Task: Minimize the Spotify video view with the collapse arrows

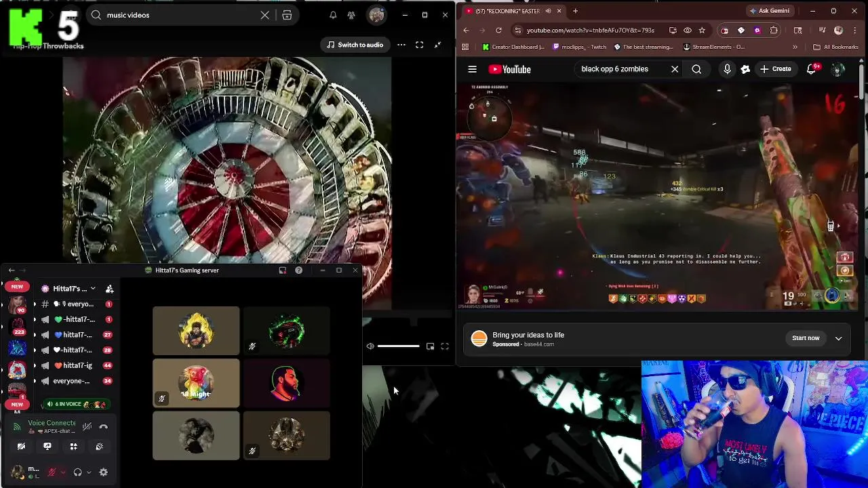Action: [x=438, y=45]
